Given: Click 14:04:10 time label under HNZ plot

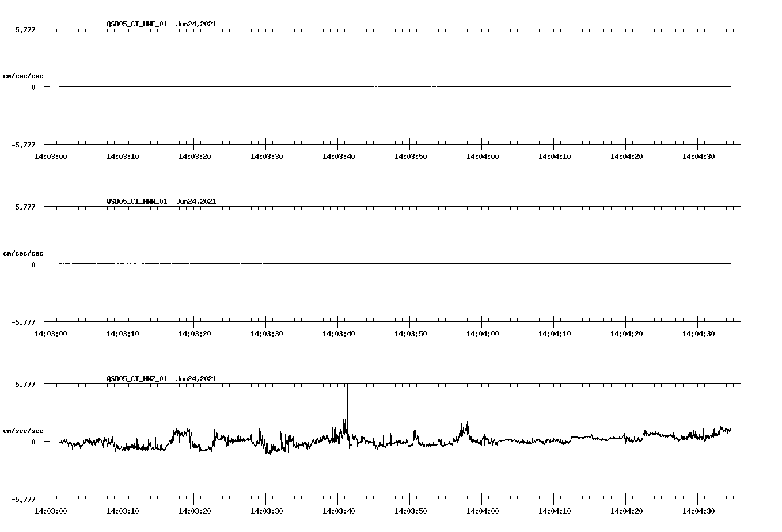Looking at the screenshot, I should click(555, 511).
